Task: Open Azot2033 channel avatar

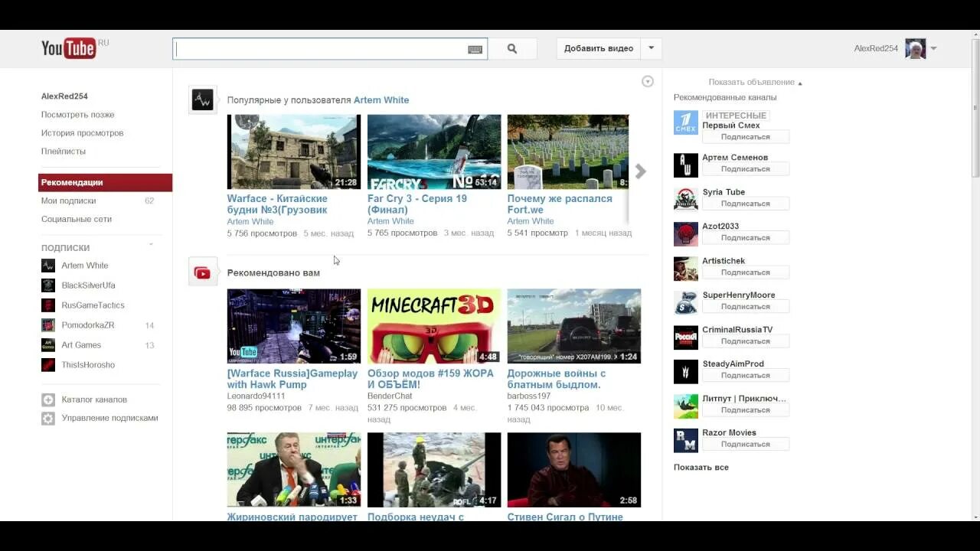Action: pos(686,233)
